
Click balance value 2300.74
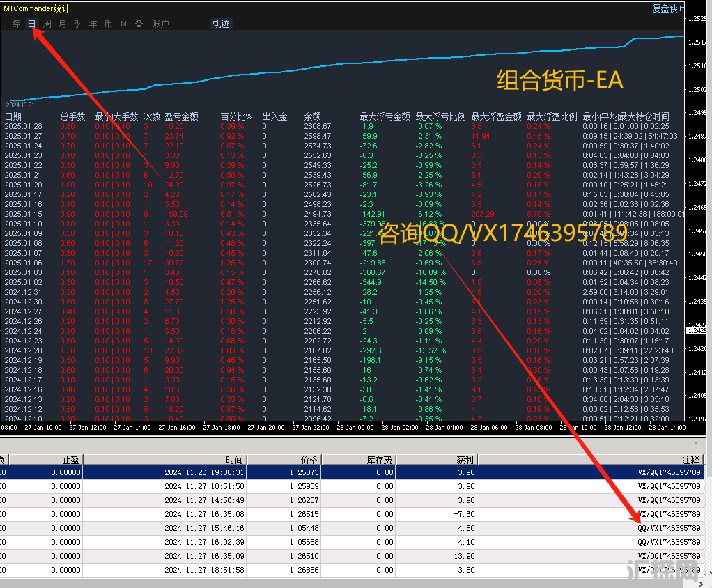pos(318,263)
